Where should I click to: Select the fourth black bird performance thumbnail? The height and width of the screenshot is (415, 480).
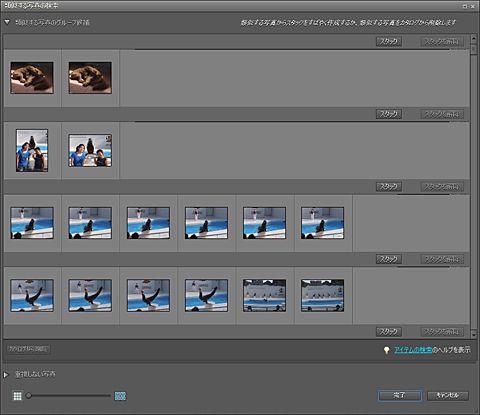(206, 295)
